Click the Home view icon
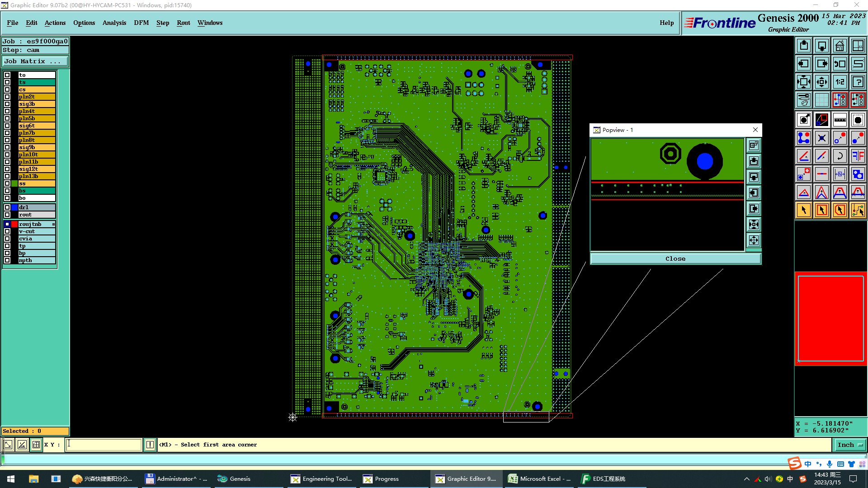 840,46
